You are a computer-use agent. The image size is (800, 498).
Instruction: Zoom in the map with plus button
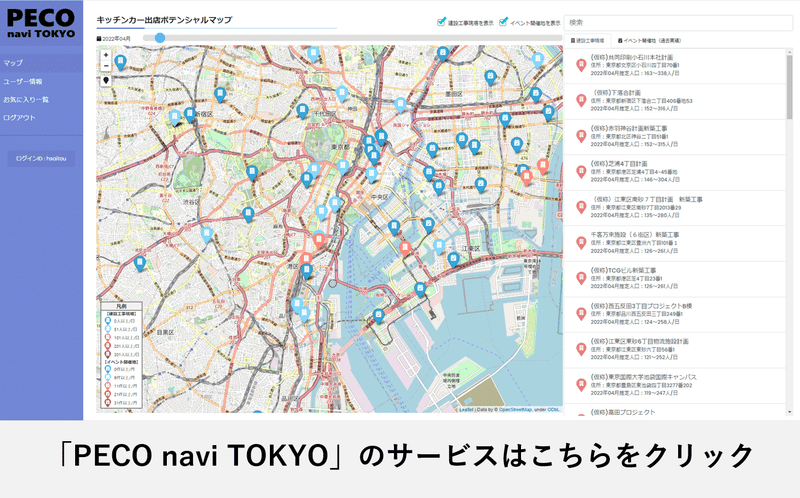(106, 55)
